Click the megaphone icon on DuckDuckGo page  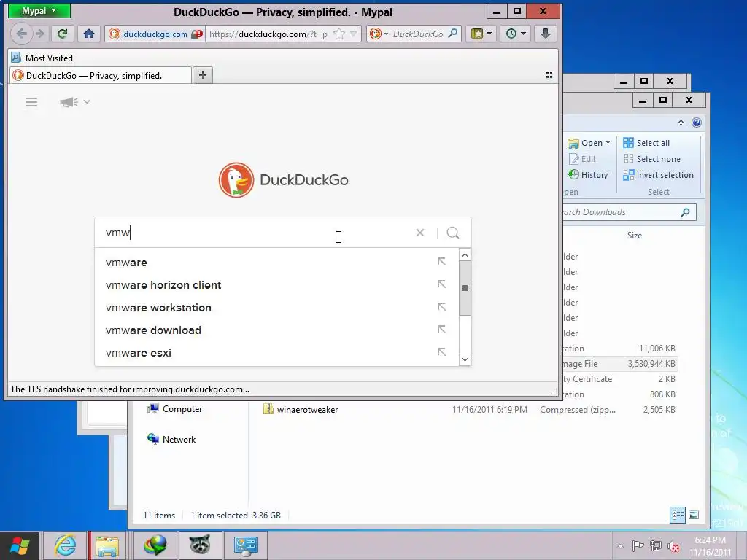click(69, 102)
